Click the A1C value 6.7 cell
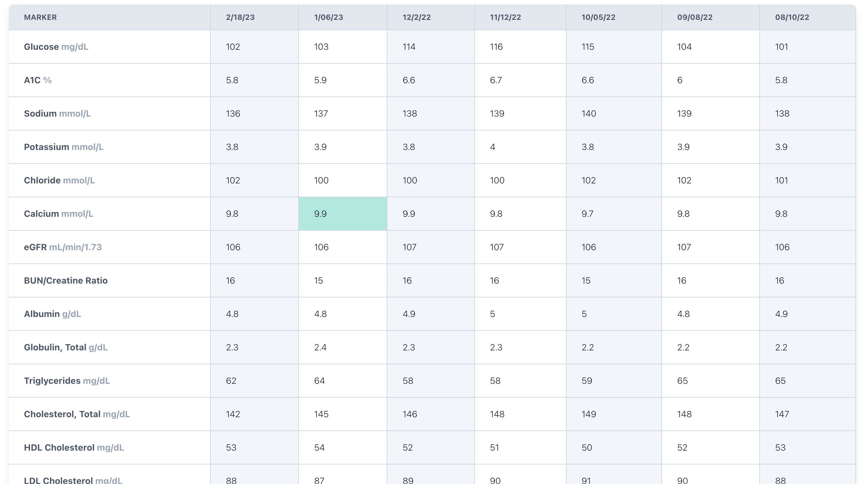Screen dimensions: 868x484 (496, 80)
